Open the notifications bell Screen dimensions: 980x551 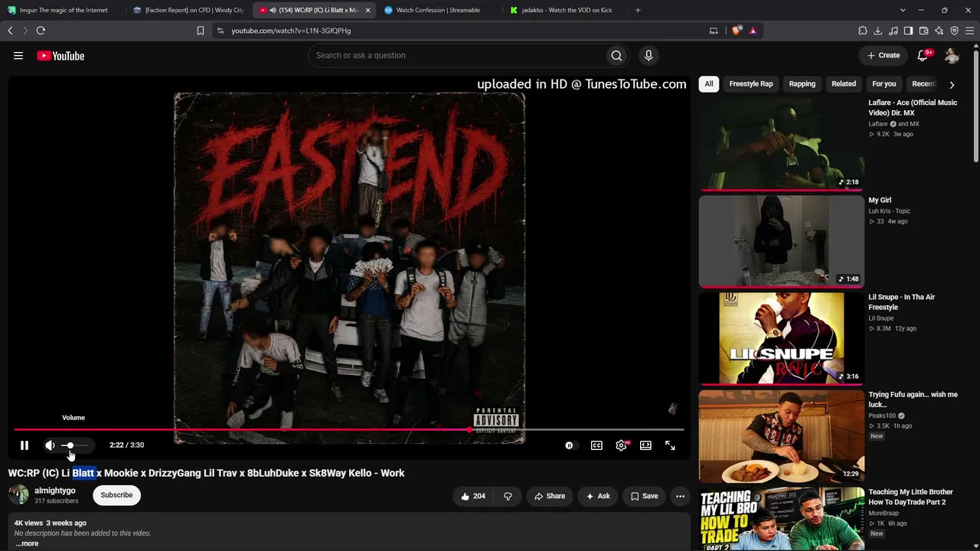pos(923,55)
